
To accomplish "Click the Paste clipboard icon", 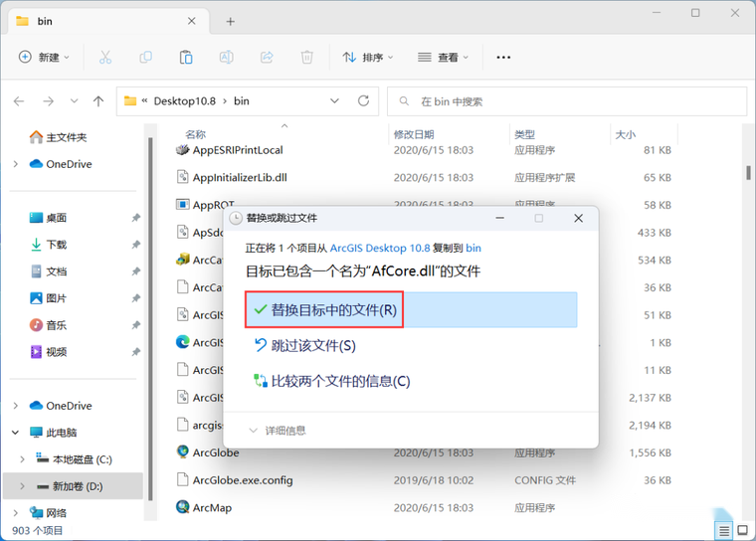I will (x=186, y=58).
